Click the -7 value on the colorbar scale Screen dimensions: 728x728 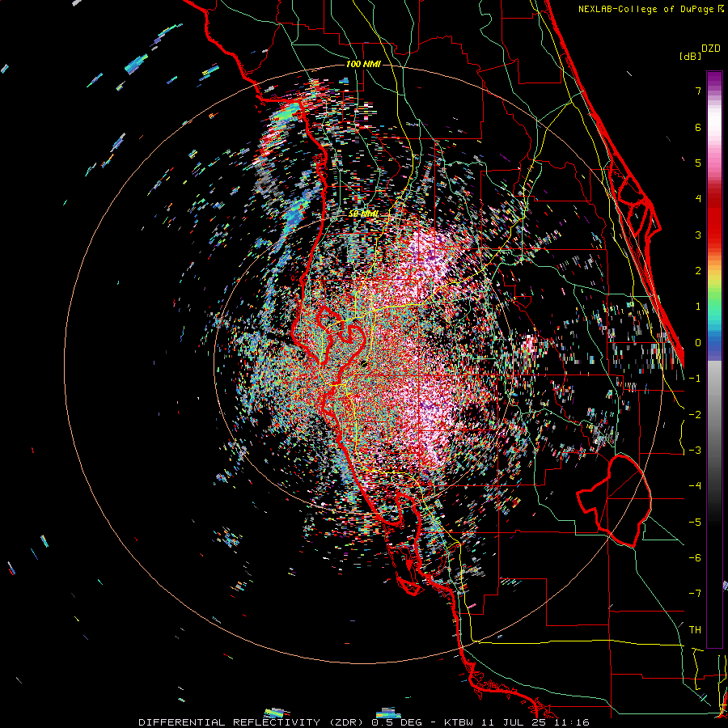point(695,594)
